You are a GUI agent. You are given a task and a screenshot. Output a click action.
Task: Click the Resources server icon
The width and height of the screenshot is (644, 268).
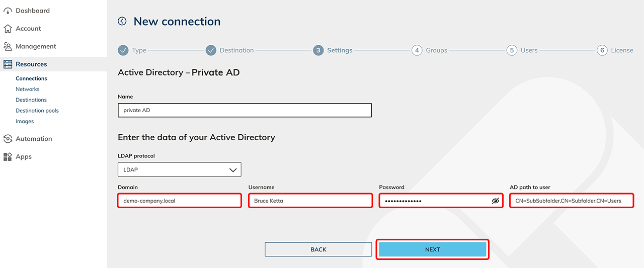[x=8, y=64]
